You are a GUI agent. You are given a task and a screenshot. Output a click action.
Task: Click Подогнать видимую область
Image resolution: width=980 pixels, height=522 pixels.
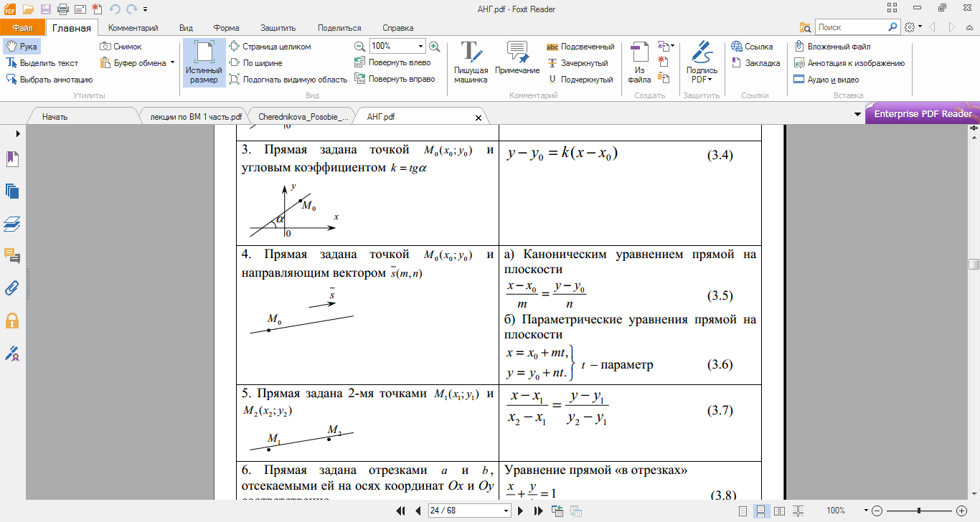coord(288,80)
